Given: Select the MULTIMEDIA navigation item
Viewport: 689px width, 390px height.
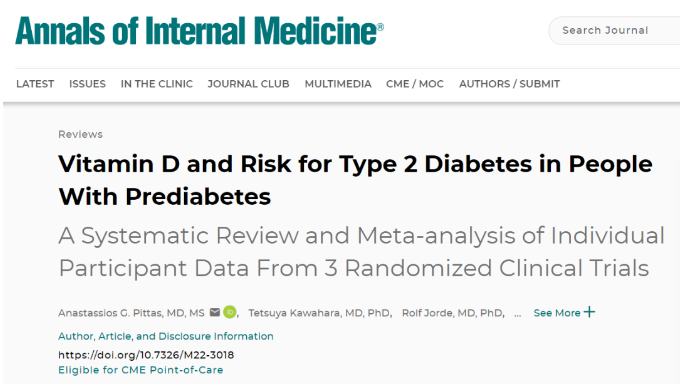Looking at the screenshot, I should coord(338,84).
